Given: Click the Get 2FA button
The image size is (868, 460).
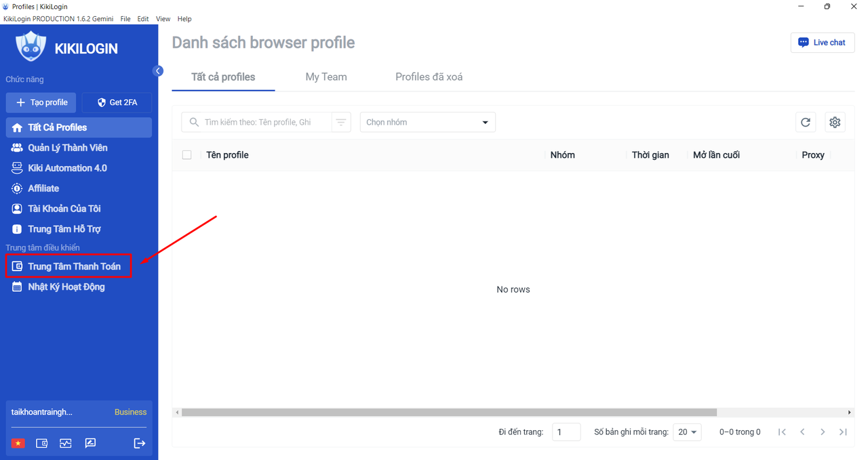Looking at the screenshot, I should click(x=117, y=102).
